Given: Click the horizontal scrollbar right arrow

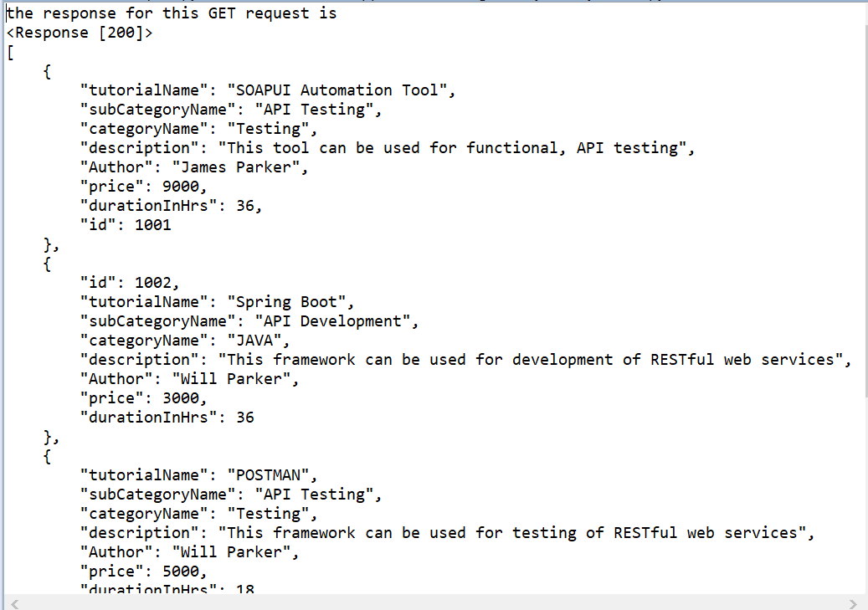Looking at the screenshot, I should tap(853, 603).
